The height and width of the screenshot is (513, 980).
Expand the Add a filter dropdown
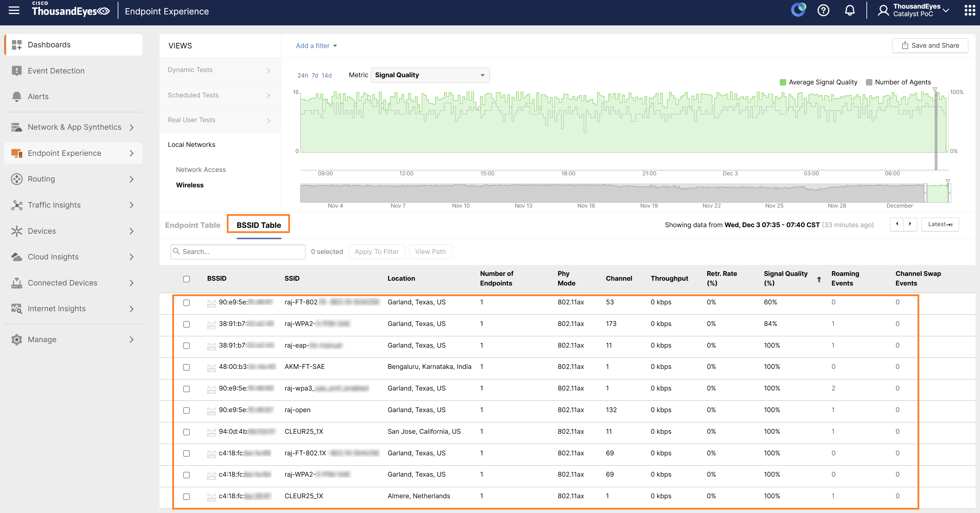pos(316,46)
